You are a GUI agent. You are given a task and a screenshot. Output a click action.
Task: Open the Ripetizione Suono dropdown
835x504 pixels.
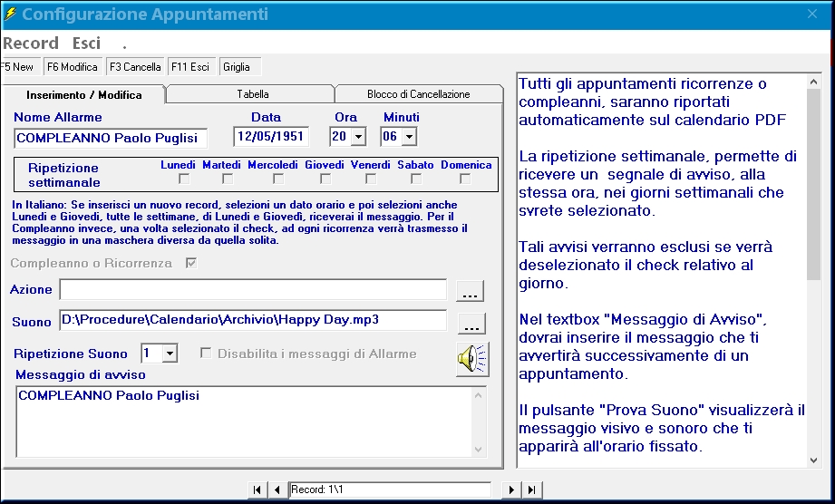170,354
